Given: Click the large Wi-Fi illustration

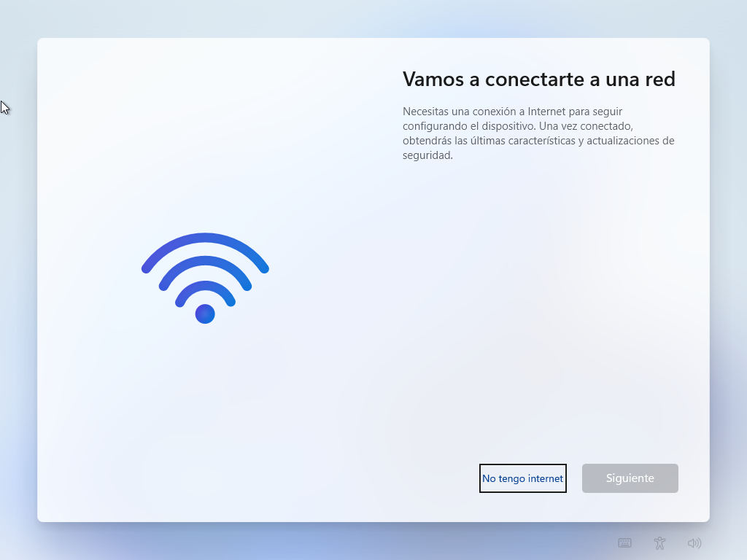Looking at the screenshot, I should 205,278.
